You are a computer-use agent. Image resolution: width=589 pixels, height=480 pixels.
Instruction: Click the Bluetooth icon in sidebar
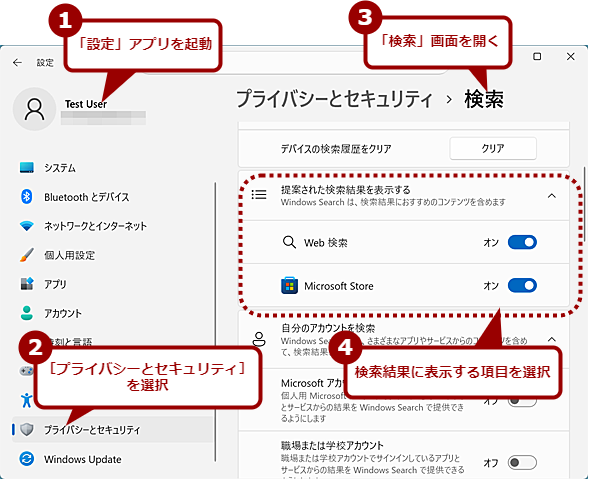[x=27, y=197]
